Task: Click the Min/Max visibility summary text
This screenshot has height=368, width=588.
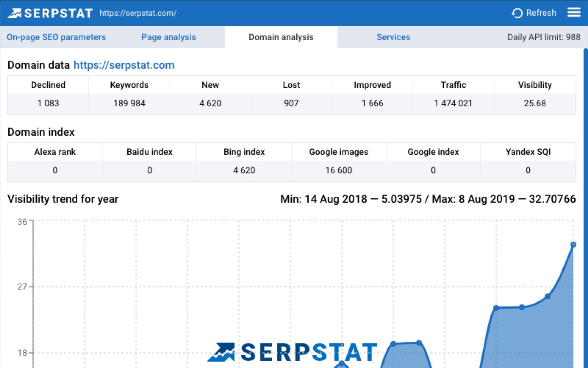Action: [428, 199]
